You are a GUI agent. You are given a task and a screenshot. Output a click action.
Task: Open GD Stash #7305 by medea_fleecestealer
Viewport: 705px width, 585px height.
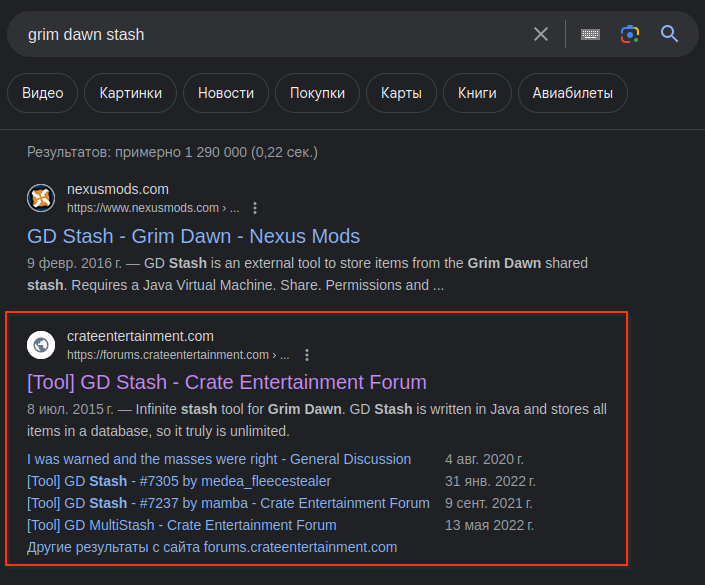179,481
